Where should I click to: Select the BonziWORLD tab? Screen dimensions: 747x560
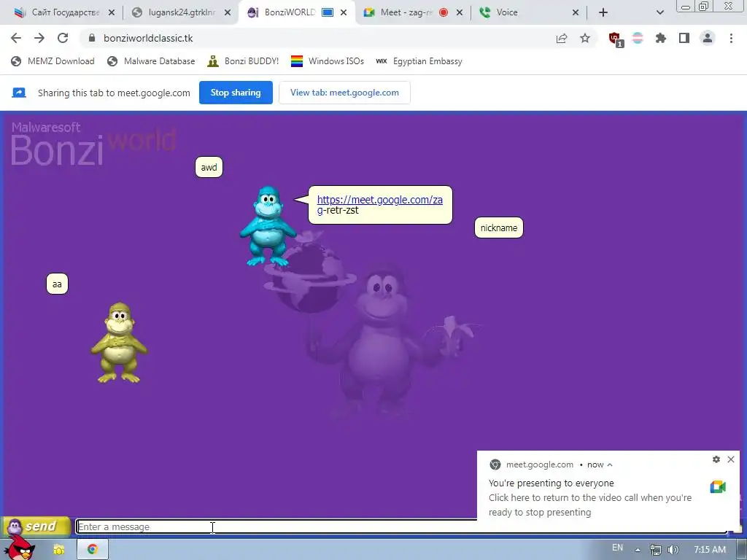point(290,12)
